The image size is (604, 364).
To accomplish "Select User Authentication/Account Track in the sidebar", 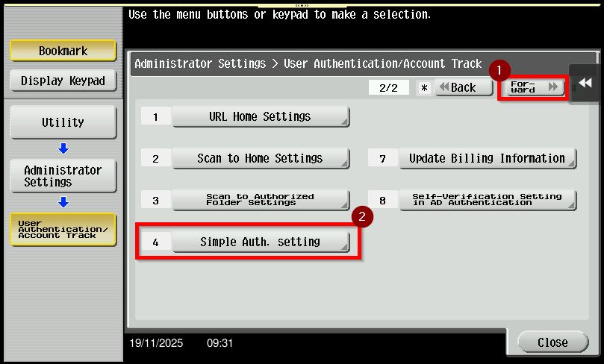I will [63, 230].
